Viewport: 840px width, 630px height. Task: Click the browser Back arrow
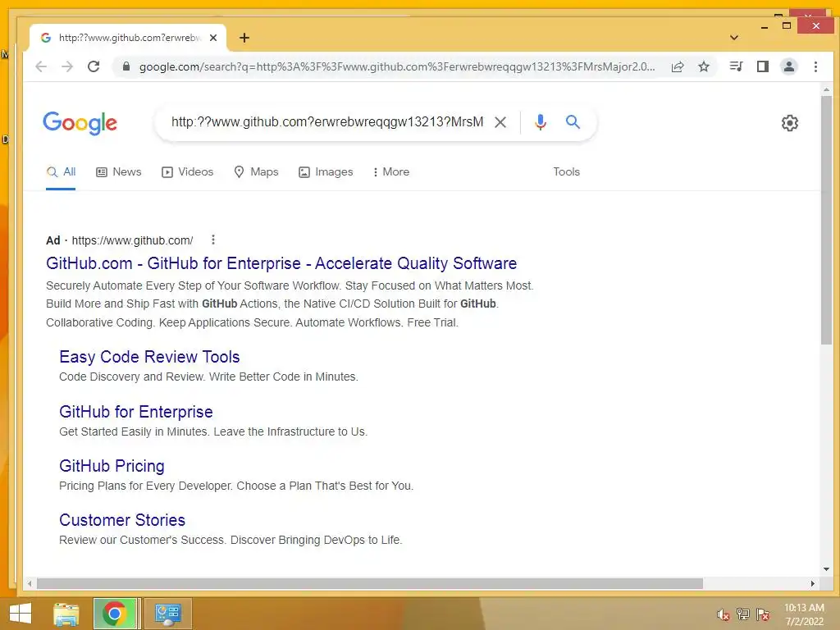pos(41,66)
